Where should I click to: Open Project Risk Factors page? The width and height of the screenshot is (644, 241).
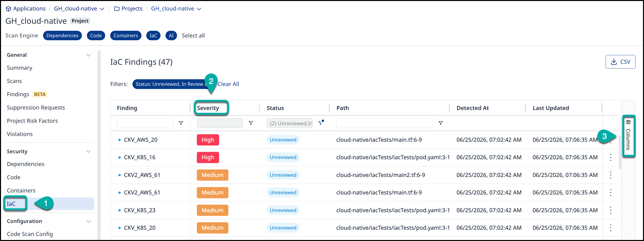pos(32,121)
